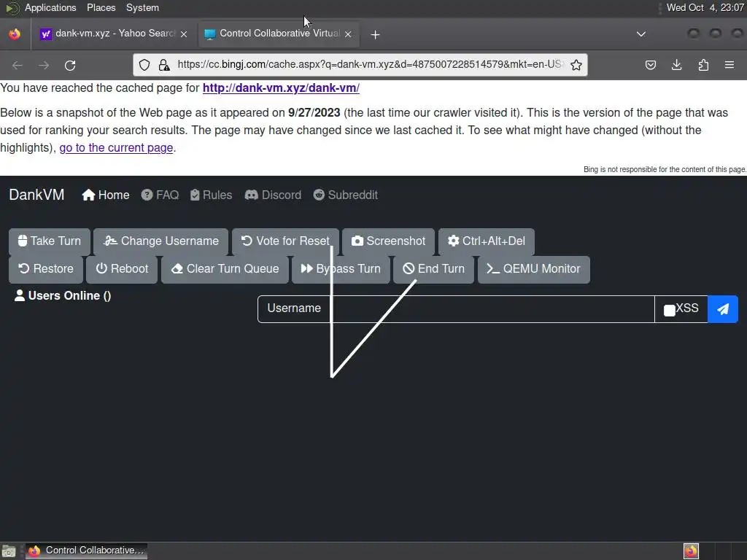Click the Bypass Turn button
The width and height of the screenshot is (747, 560).
pyautogui.click(x=341, y=268)
